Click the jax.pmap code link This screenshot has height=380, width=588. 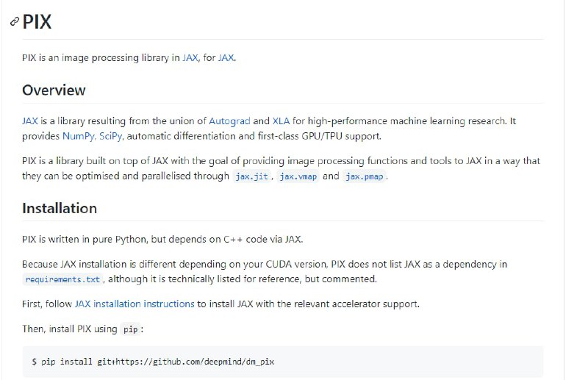pyautogui.click(x=365, y=176)
